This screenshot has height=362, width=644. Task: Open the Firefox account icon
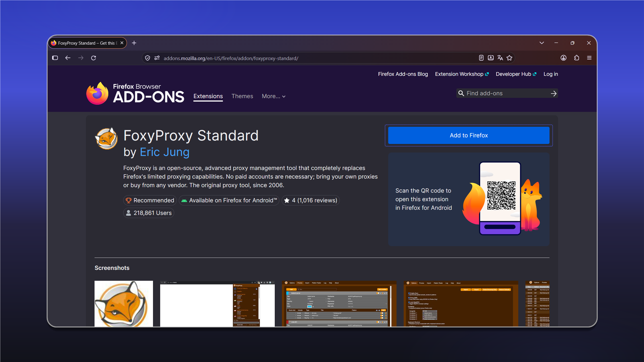(x=563, y=58)
